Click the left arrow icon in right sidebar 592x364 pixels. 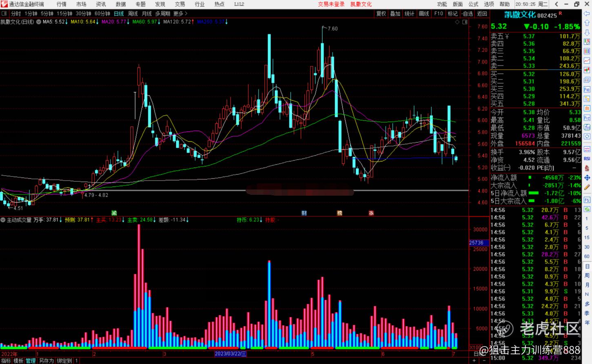click(x=587, y=13)
